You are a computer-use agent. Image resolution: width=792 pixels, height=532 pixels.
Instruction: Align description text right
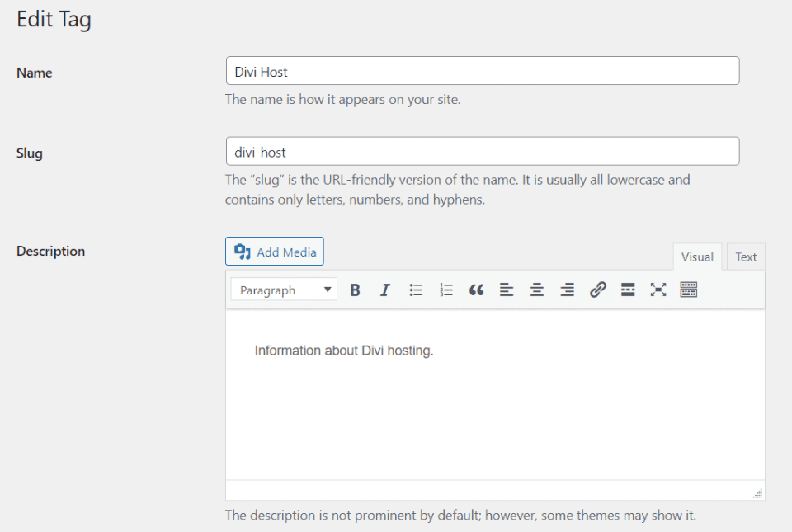point(568,290)
